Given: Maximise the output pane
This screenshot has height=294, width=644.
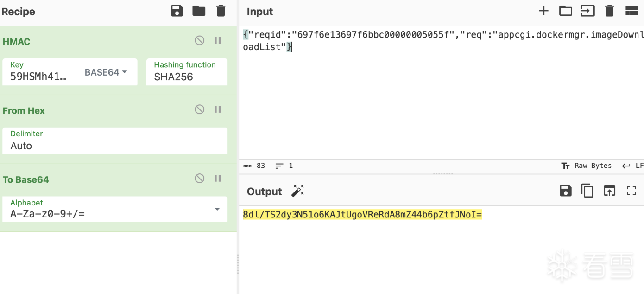Looking at the screenshot, I should tap(631, 191).
